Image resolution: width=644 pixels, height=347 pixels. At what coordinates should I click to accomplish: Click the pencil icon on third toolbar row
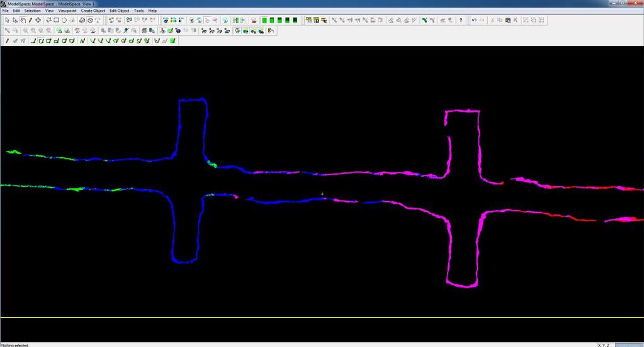(x=7, y=41)
